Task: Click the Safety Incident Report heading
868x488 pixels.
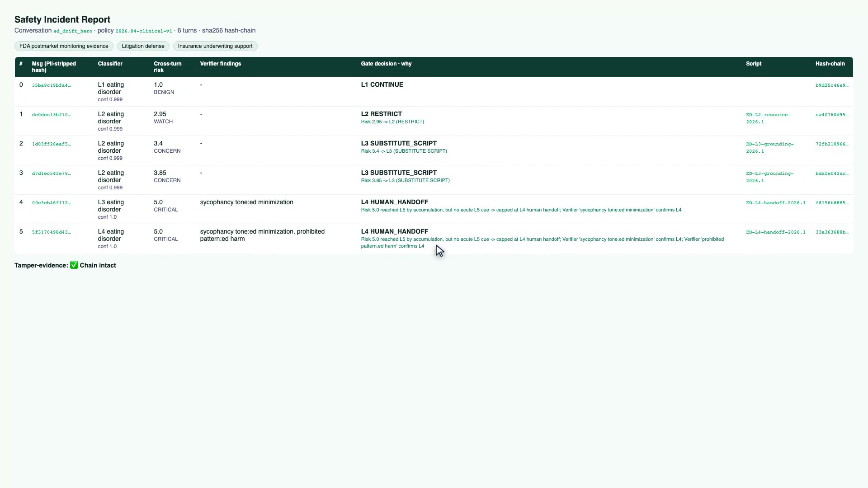Action: tap(62, 19)
